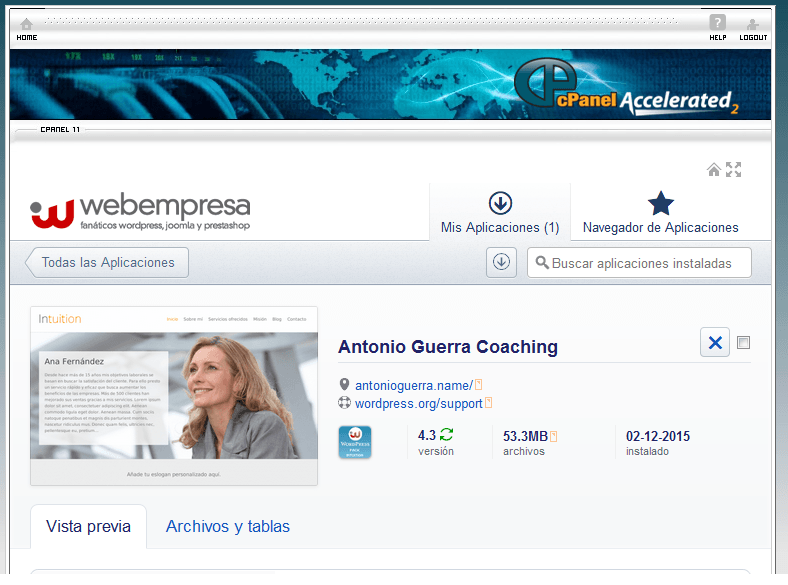Click the download arrow button beside search

tap(501, 262)
